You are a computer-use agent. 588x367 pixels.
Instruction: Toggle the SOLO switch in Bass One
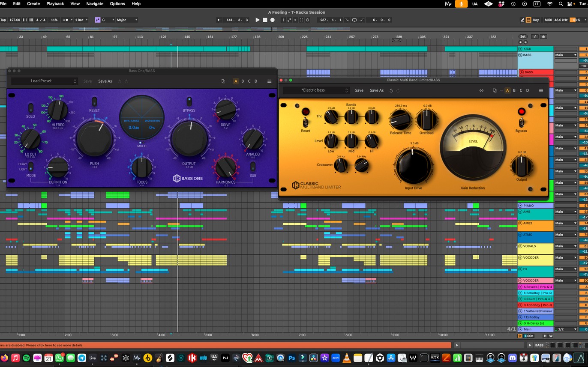tap(30, 108)
